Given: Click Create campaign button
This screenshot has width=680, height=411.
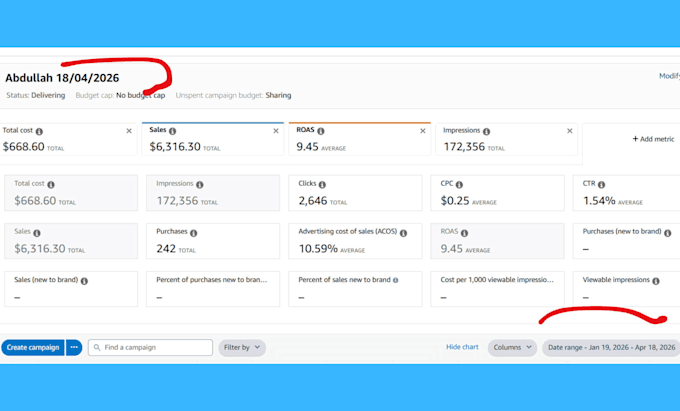Looking at the screenshot, I should pos(33,347).
